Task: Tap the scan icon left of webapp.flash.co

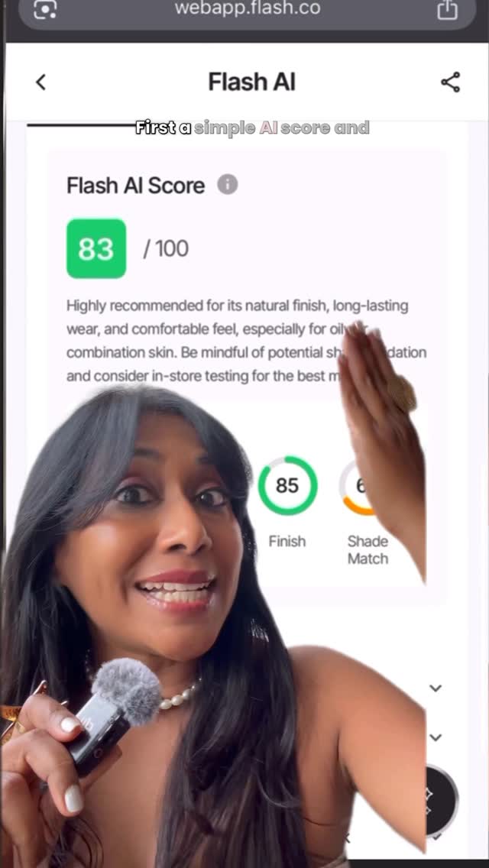Action: (x=45, y=8)
